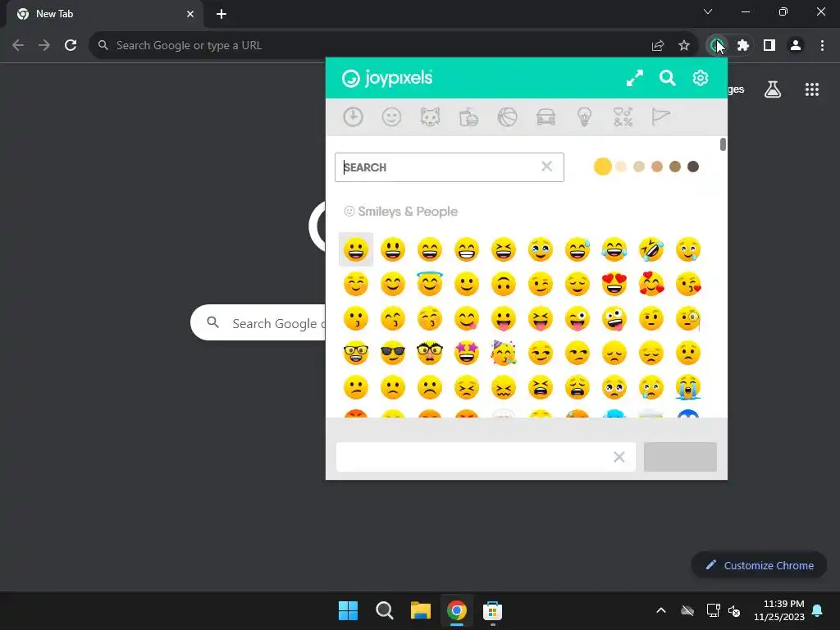Open Chrome Extensions puzzle menu
Screen dimensions: 840x630
point(743,46)
